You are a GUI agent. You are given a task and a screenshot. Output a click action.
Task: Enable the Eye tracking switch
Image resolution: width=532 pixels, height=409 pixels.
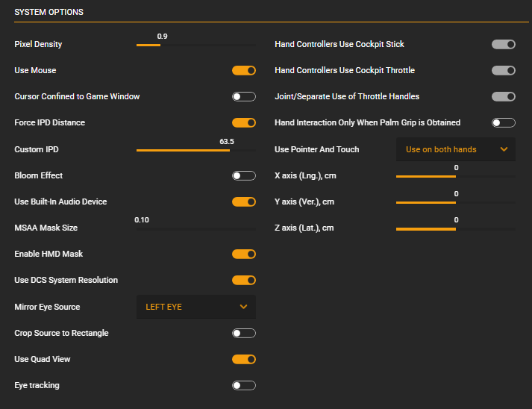[243, 385]
